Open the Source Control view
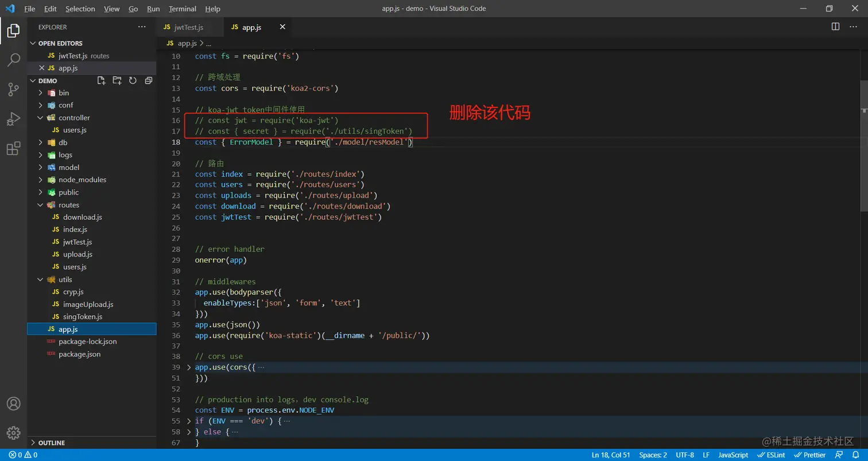Image resolution: width=868 pixels, height=461 pixels. tap(14, 89)
